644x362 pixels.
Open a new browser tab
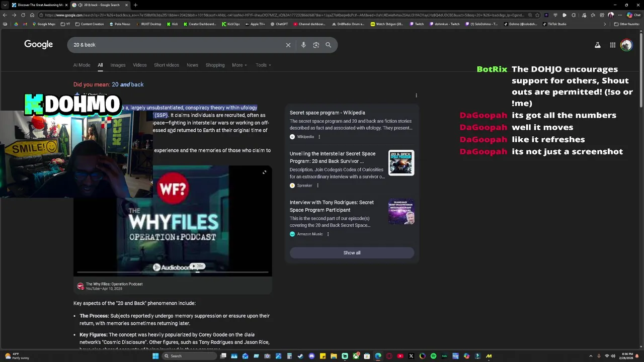pos(135,5)
